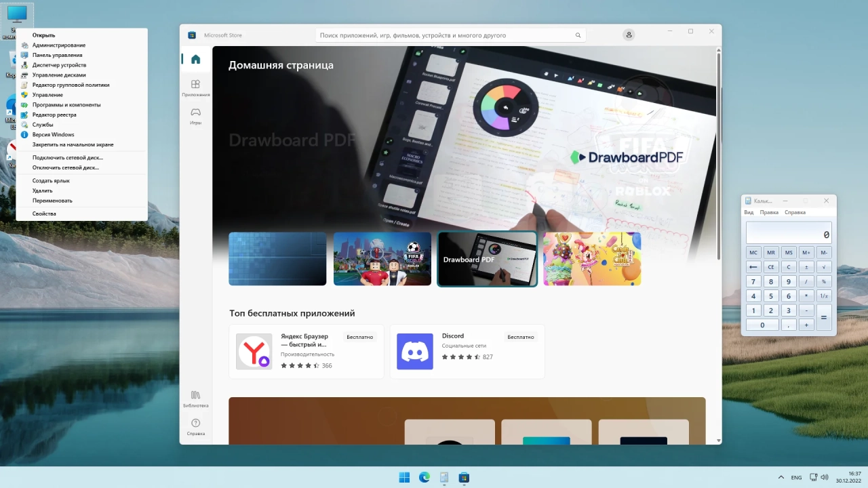Viewport: 868px width, 488px height.
Task: Open the Calculator Вид menu
Action: [749, 212]
